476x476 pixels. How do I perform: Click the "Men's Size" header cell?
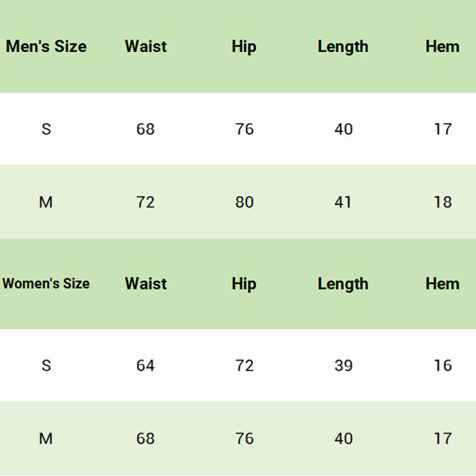click(46, 46)
